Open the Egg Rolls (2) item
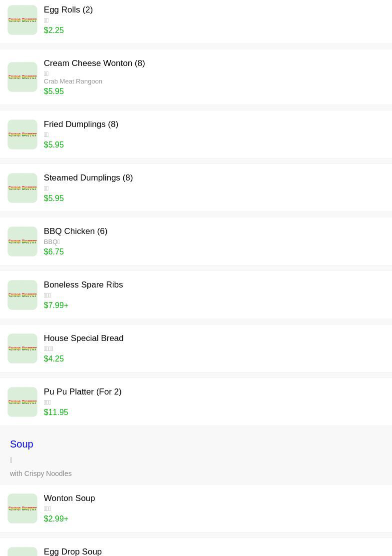Image resolution: width=392 pixels, height=556 pixels. pyautogui.click(x=68, y=10)
